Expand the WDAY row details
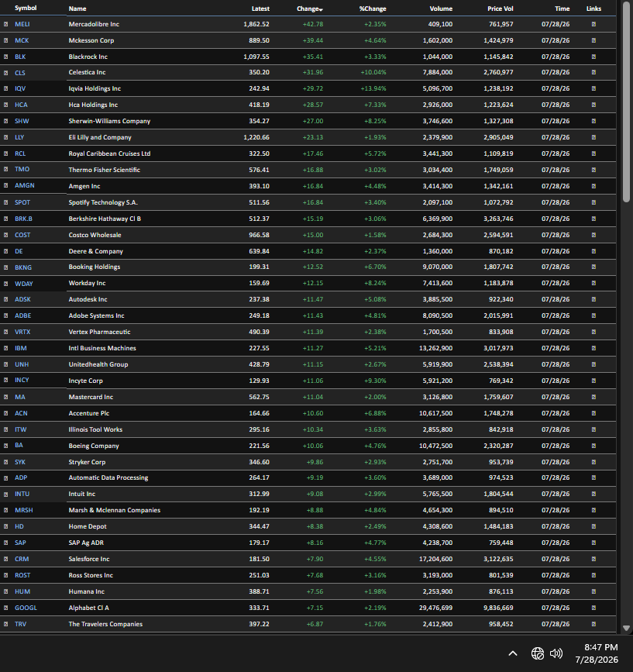 point(6,284)
